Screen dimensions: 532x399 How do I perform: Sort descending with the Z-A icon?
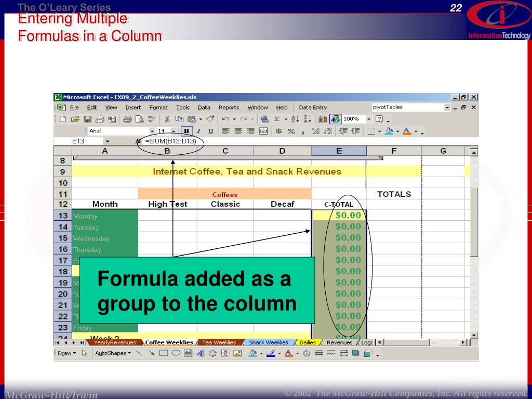point(308,119)
